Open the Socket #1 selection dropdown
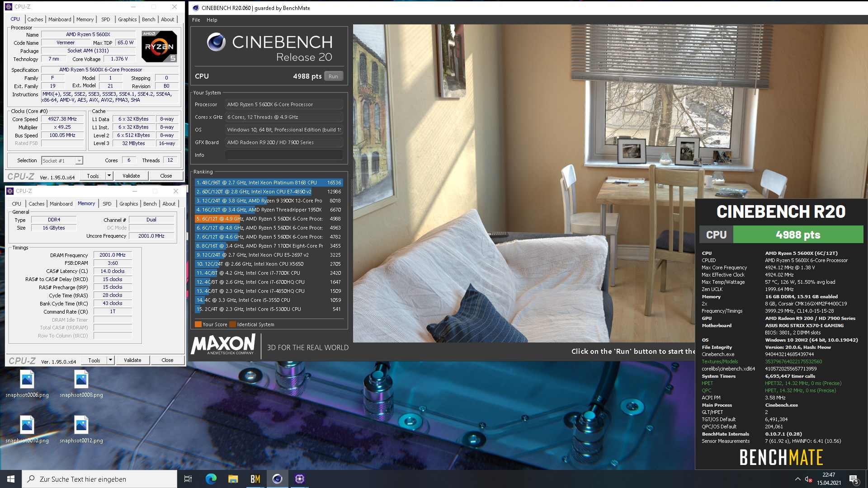The image size is (868, 488). [x=79, y=161]
